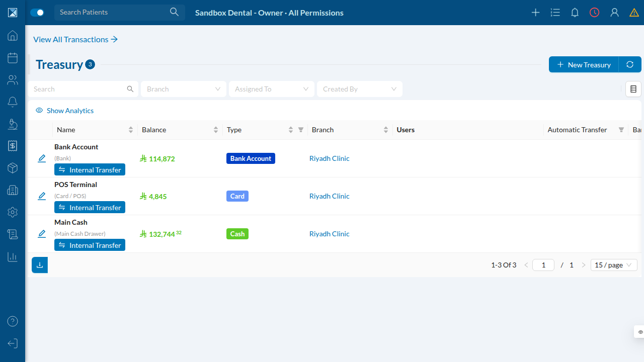Click the plus icon in top bar

tap(536, 13)
